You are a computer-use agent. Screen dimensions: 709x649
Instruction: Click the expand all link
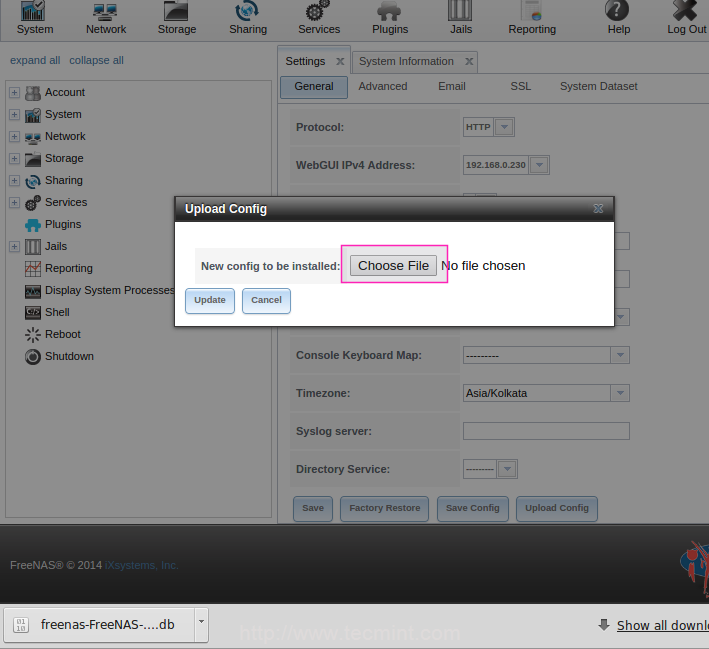pyautogui.click(x=35, y=61)
